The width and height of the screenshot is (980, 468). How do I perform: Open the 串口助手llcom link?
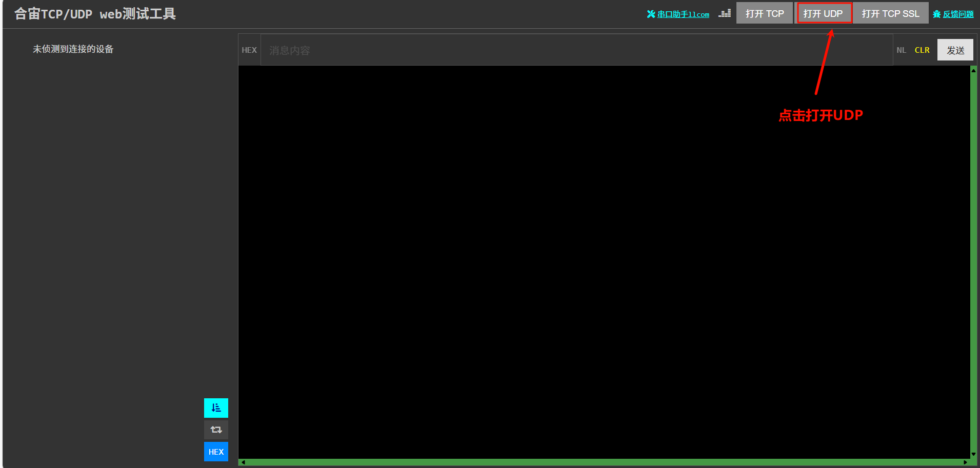[x=683, y=14]
